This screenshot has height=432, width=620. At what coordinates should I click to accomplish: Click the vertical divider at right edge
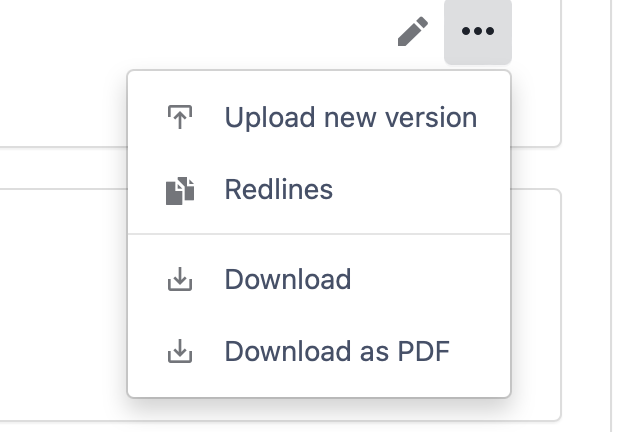tap(611, 216)
